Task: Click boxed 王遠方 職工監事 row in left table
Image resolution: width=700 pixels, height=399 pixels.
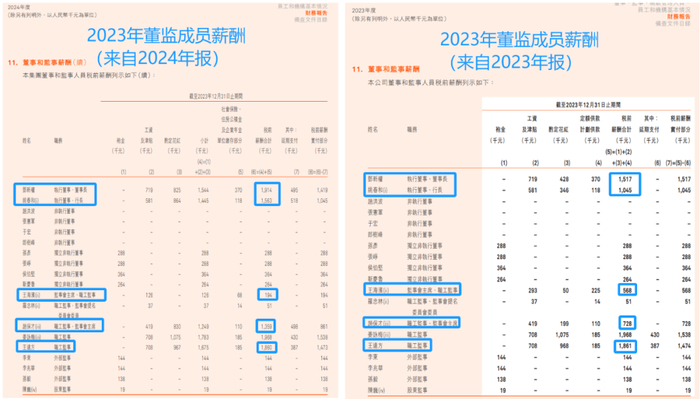Action: tap(46, 346)
